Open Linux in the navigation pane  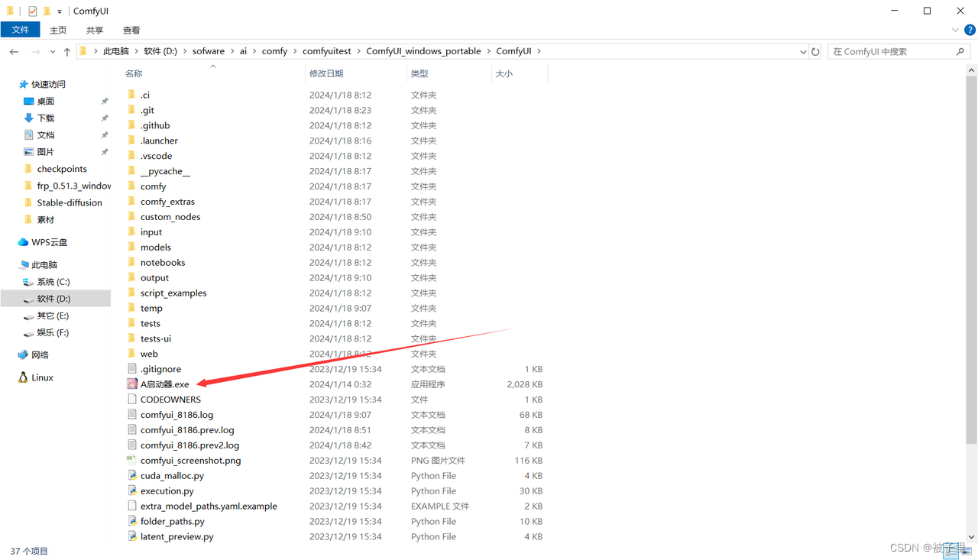point(42,377)
